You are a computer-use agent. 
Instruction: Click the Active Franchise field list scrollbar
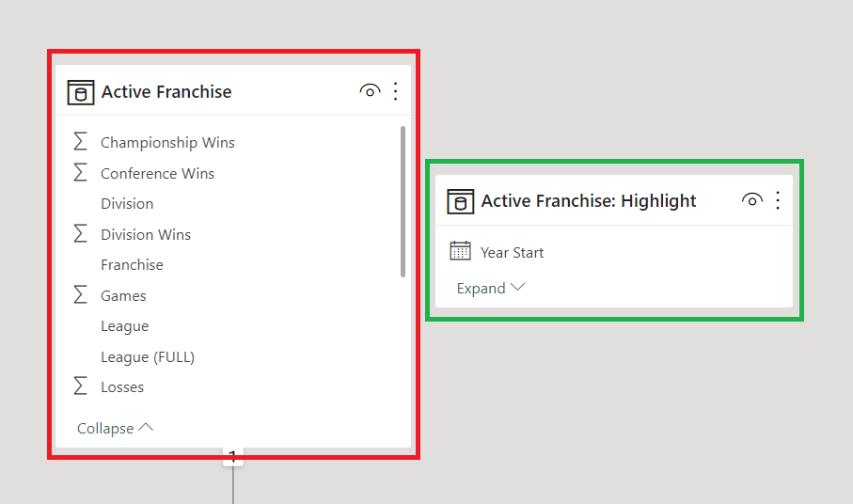(x=403, y=201)
